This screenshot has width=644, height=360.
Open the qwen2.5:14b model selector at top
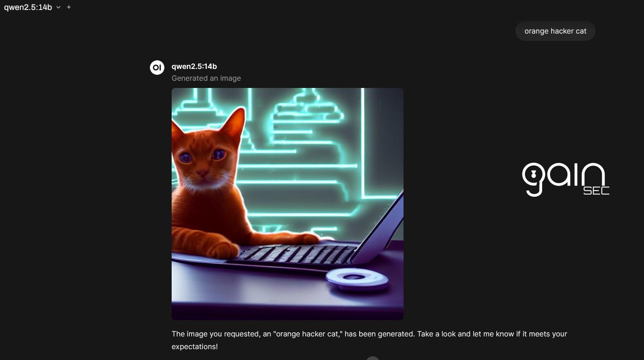coord(32,7)
